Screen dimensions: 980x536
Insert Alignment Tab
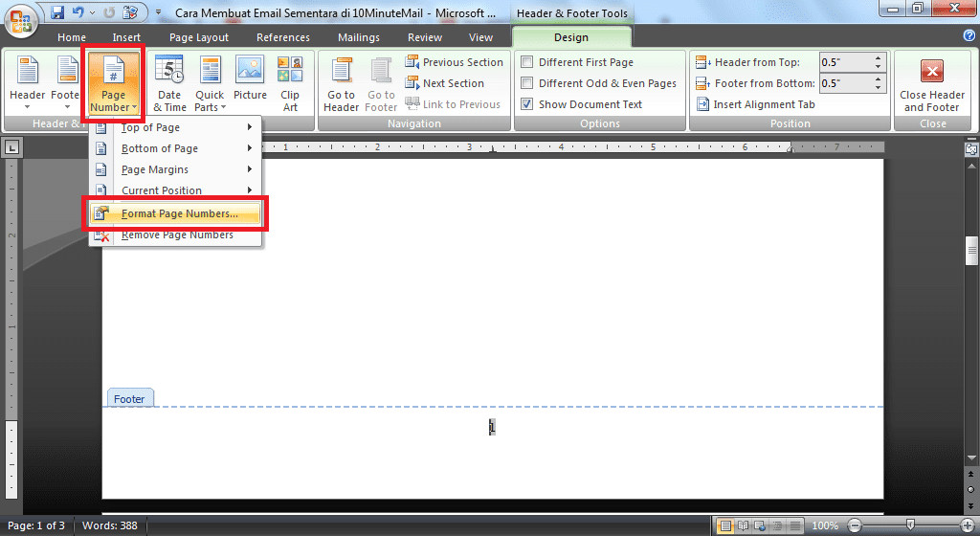tap(756, 104)
